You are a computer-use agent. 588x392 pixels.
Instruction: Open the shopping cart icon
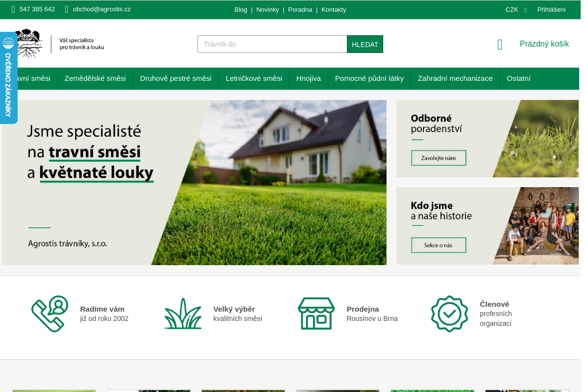pos(499,44)
